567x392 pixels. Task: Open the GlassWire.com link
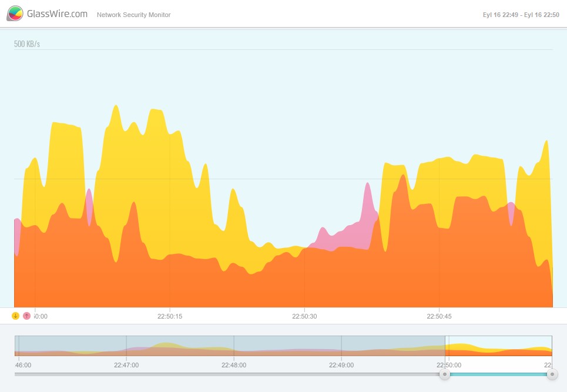[57, 14]
